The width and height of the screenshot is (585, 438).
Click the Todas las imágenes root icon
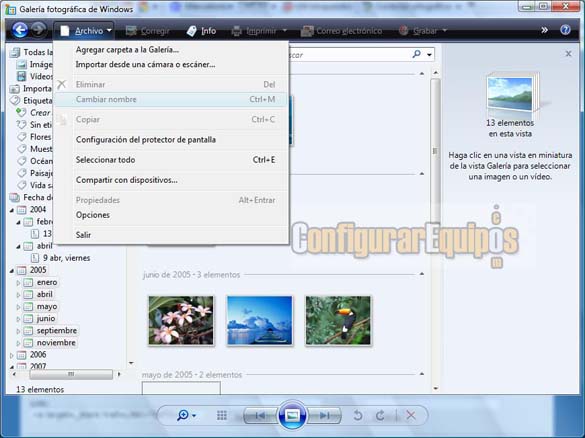[15, 52]
